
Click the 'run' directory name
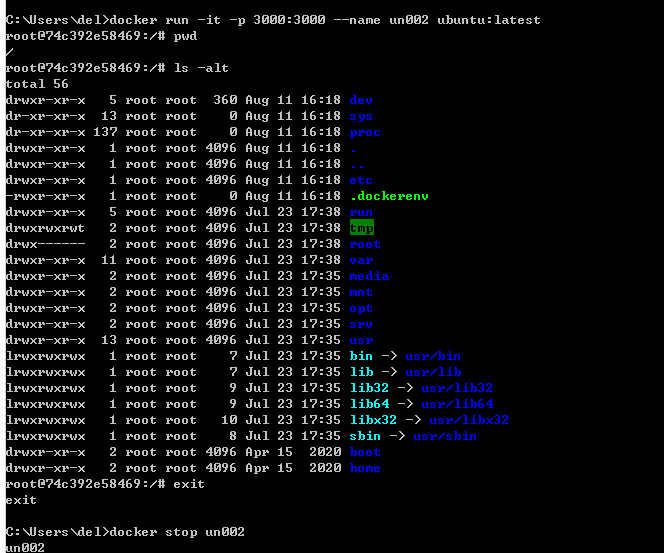[x=361, y=212]
